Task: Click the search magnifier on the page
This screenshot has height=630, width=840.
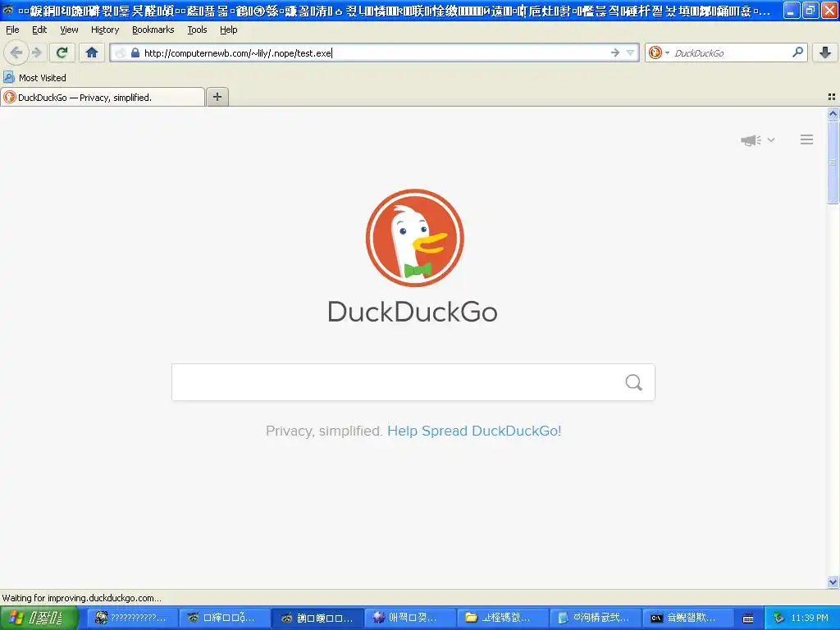Action: click(634, 382)
